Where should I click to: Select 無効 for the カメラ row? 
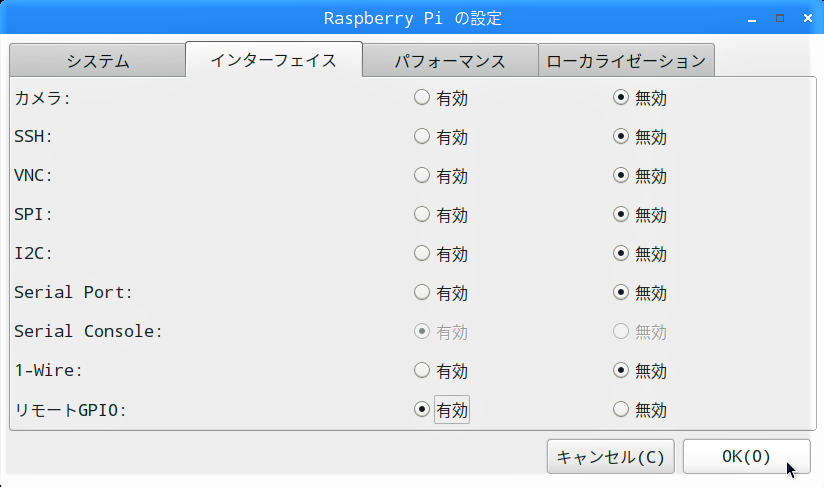(x=621, y=98)
